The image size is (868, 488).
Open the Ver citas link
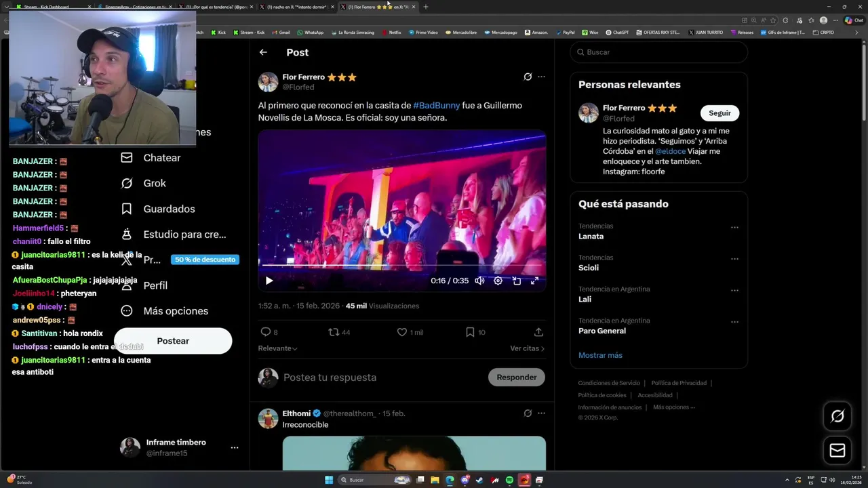527,348
